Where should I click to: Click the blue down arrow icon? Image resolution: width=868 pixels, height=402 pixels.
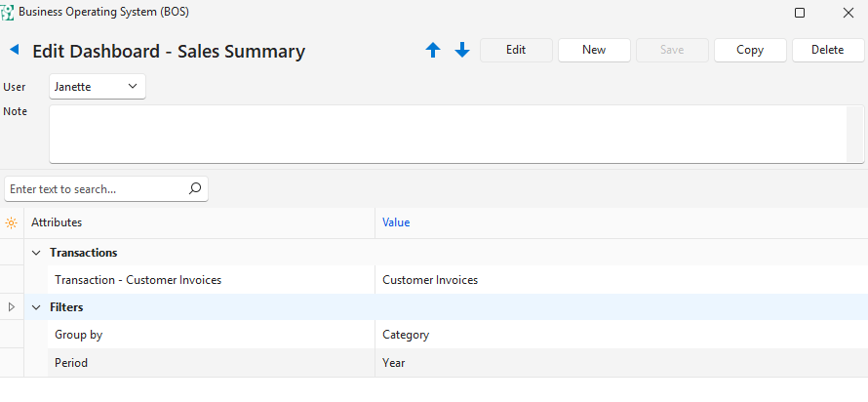[x=462, y=51]
